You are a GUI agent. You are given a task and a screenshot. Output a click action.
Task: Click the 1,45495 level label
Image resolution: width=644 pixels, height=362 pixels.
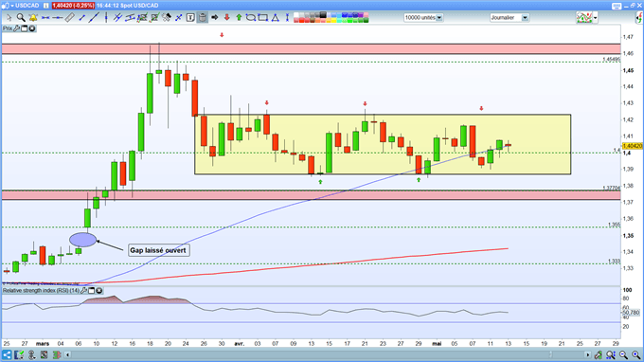(612, 60)
